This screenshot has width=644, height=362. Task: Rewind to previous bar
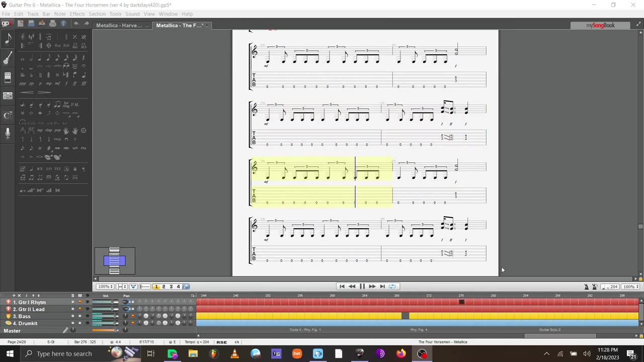tap(352, 287)
